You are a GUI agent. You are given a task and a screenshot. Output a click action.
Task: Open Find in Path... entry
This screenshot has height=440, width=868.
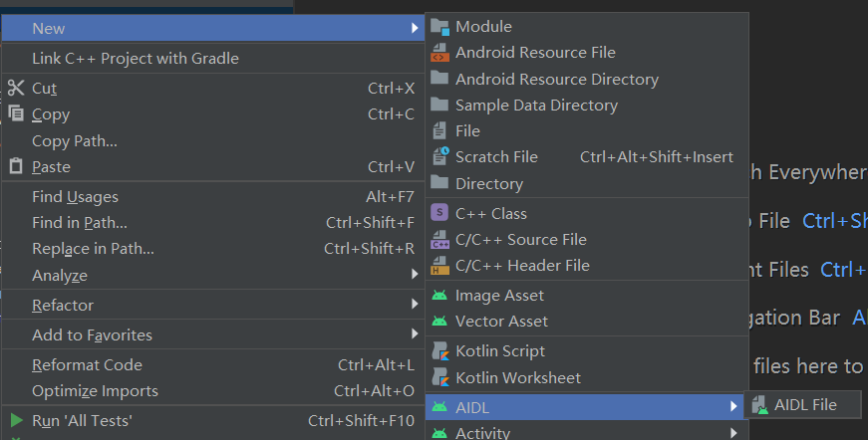point(213,223)
